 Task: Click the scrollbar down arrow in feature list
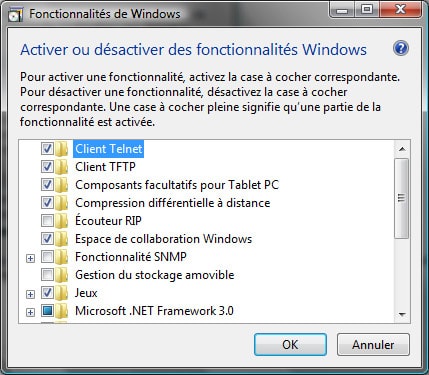point(402,314)
